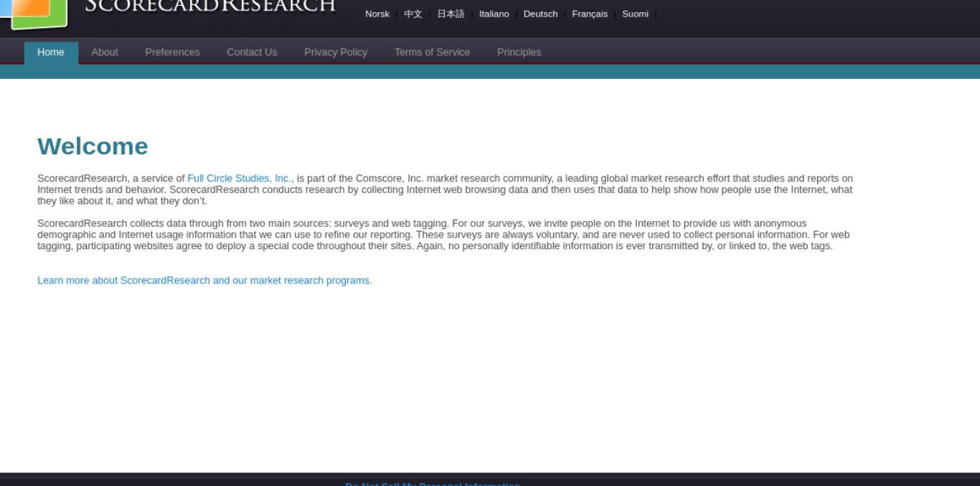Switch language to Deutsch
The image size is (980, 486).
[540, 14]
